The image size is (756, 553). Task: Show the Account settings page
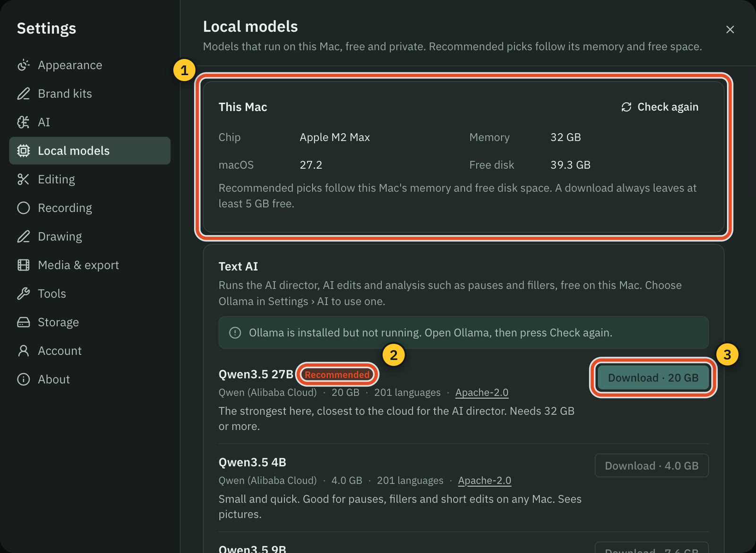pyautogui.click(x=90, y=351)
